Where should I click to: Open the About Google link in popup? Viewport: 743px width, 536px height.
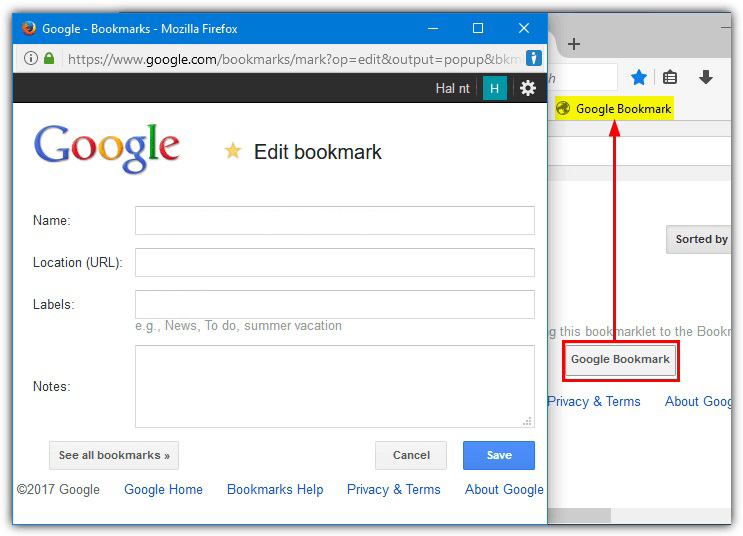504,489
